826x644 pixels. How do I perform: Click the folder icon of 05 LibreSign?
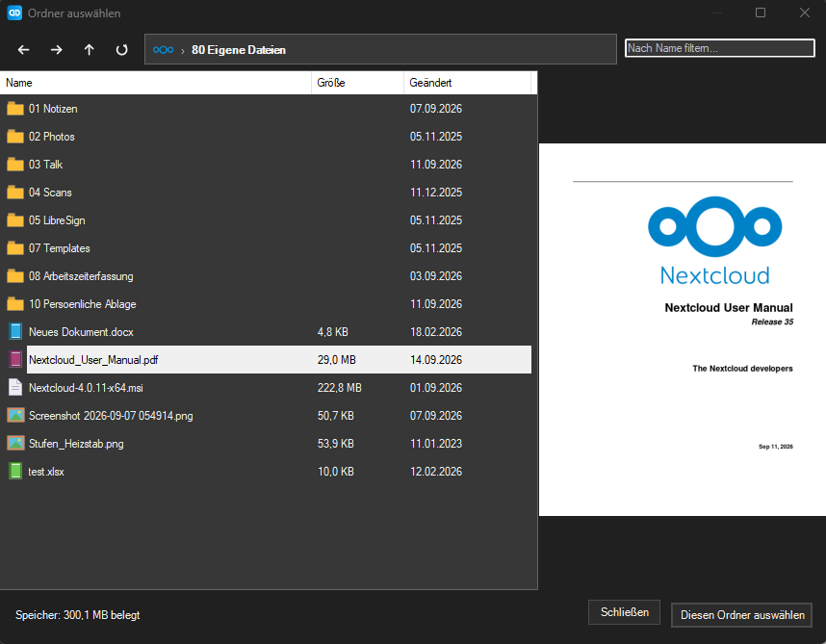[15, 220]
